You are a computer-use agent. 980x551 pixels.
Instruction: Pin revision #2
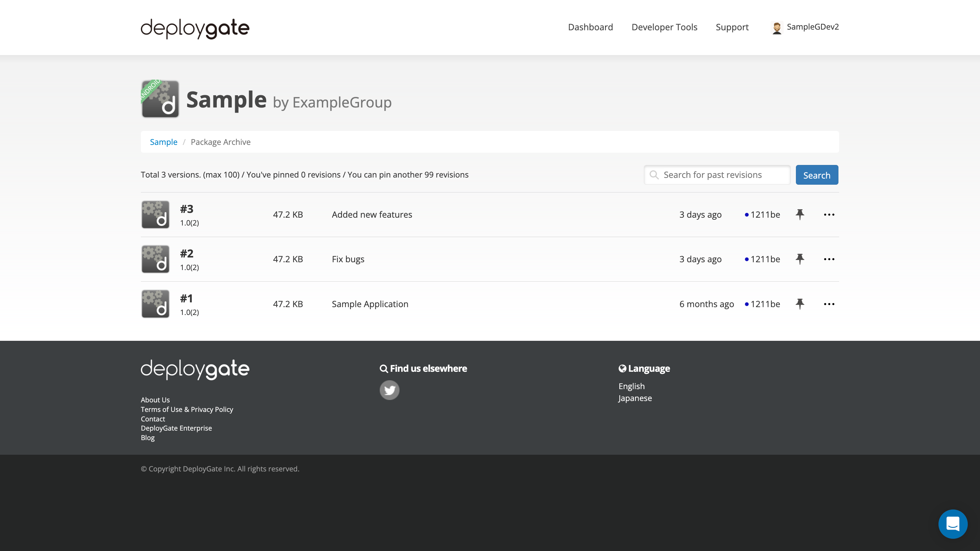tap(800, 259)
